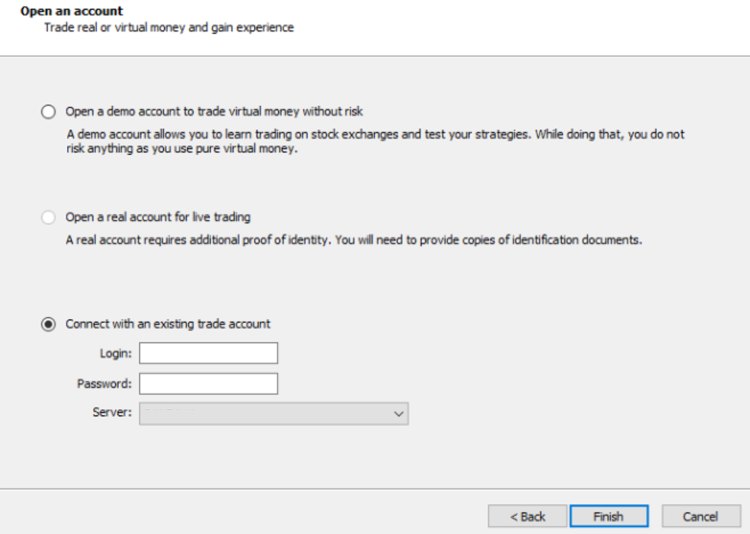Image resolution: width=750 pixels, height=534 pixels.
Task: Click the Login input field
Action: (x=208, y=353)
